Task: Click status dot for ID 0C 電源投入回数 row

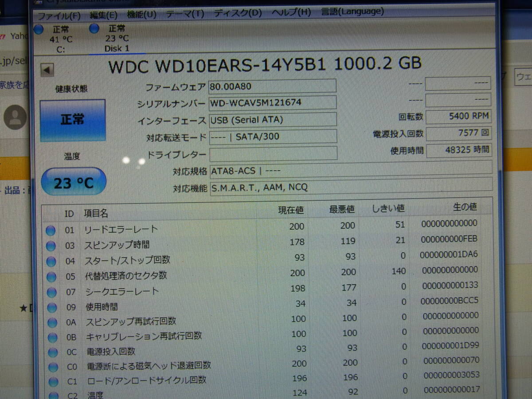Action: 53,352
